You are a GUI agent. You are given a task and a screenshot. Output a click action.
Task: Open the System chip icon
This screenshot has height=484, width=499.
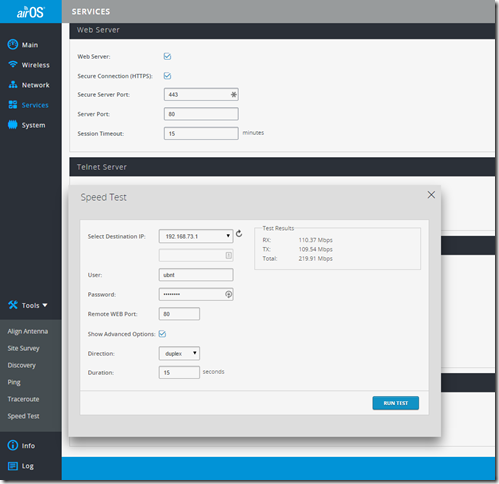(13, 125)
